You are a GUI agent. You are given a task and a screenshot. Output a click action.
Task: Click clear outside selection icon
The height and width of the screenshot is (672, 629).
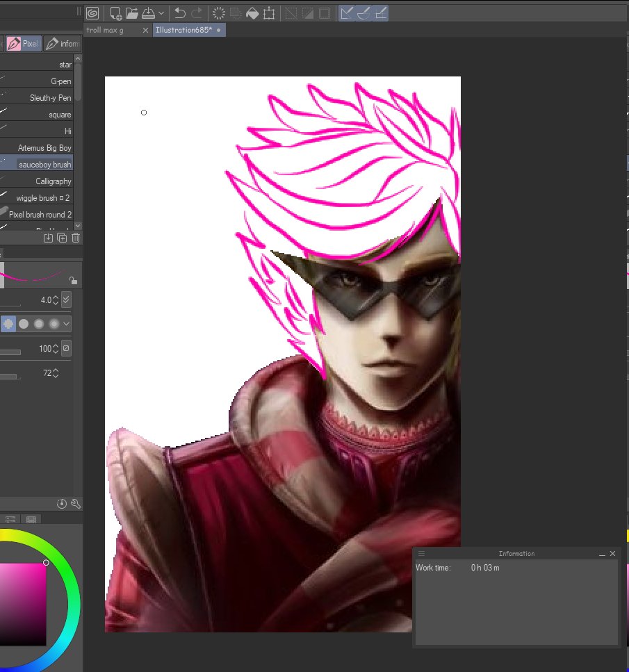point(236,13)
